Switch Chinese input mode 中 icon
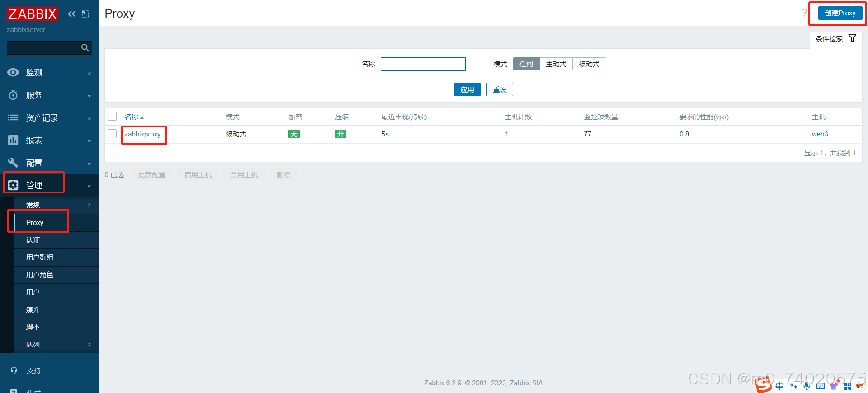Viewport: 868px width, 393px height. tap(780, 386)
